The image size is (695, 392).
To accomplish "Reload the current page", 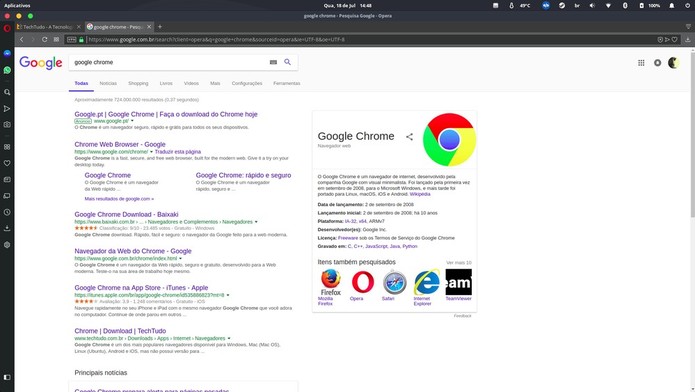I will click(x=44, y=39).
